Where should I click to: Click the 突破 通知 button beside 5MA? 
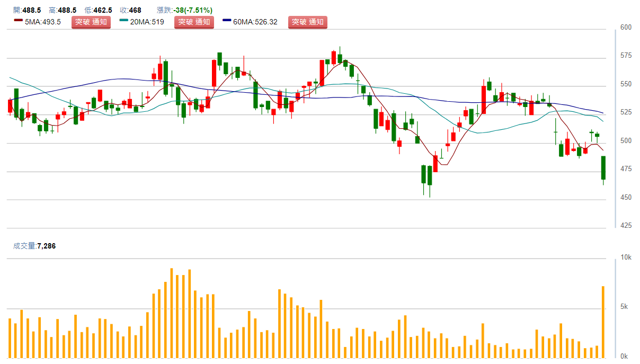[x=91, y=22]
